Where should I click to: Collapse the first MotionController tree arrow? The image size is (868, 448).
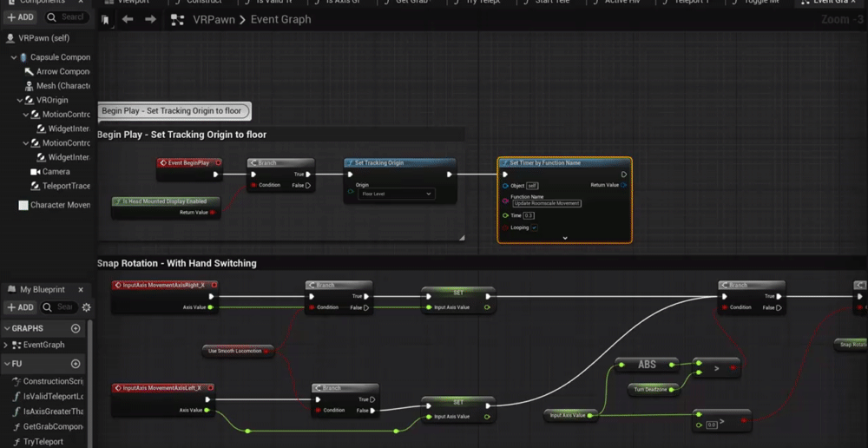(26, 115)
